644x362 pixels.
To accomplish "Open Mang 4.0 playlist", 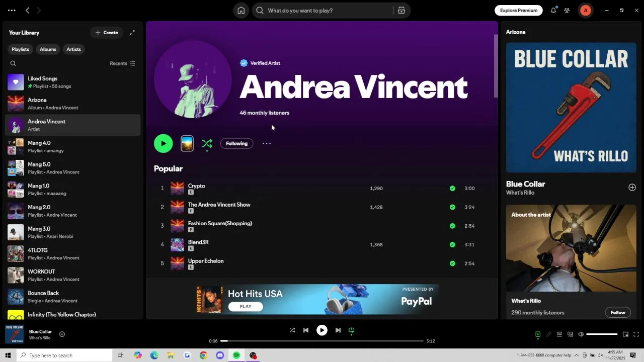I will click(x=73, y=146).
